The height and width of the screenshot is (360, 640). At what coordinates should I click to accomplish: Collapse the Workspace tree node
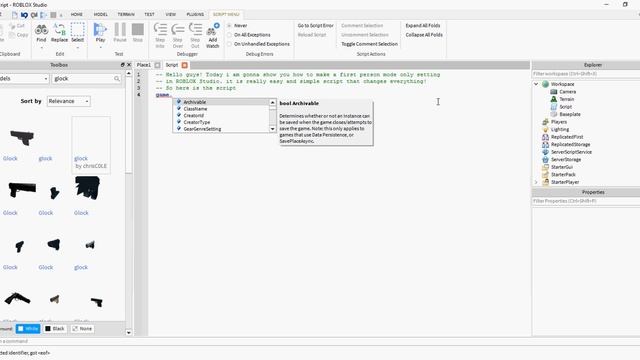536,84
